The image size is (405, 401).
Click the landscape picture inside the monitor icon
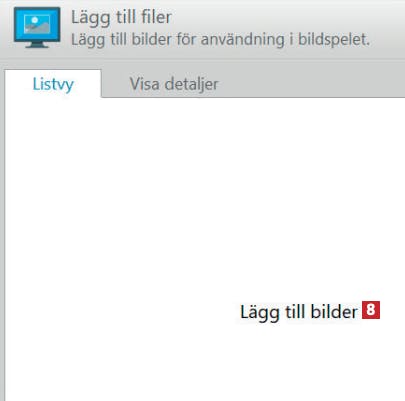pos(37,24)
